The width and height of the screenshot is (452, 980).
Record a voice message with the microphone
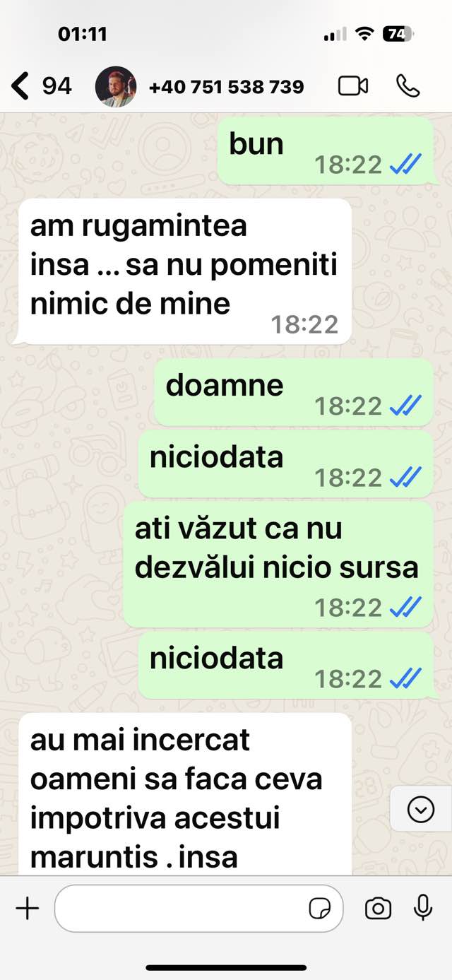(x=423, y=907)
